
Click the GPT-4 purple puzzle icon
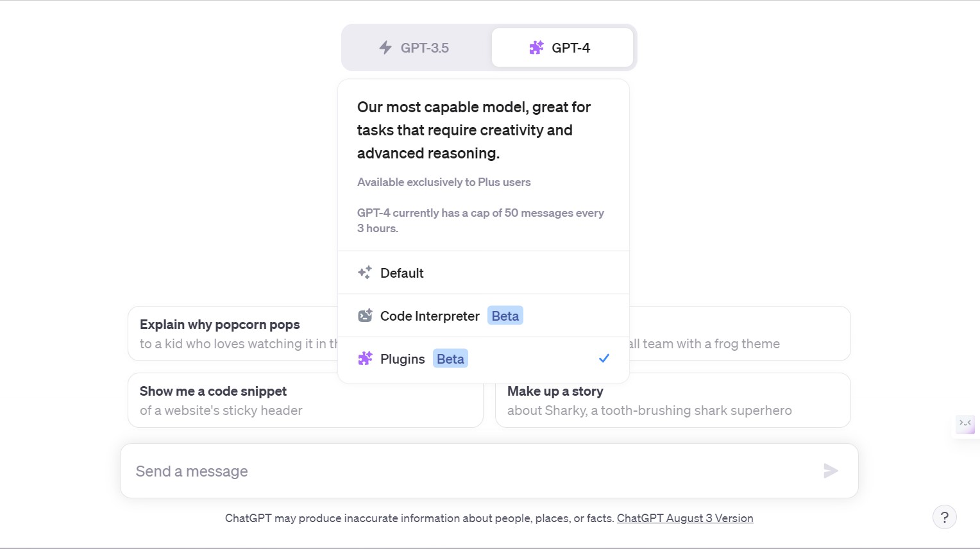(536, 47)
